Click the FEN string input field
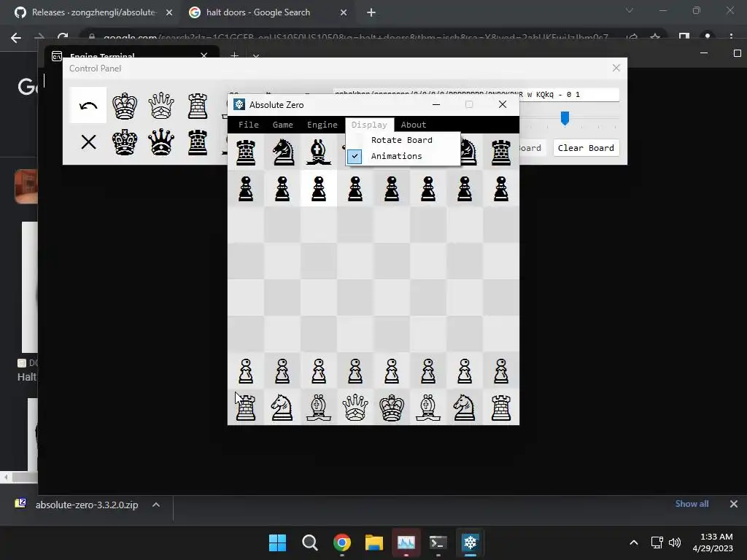Viewport: 747px width, 560px height. coord(476,94)
